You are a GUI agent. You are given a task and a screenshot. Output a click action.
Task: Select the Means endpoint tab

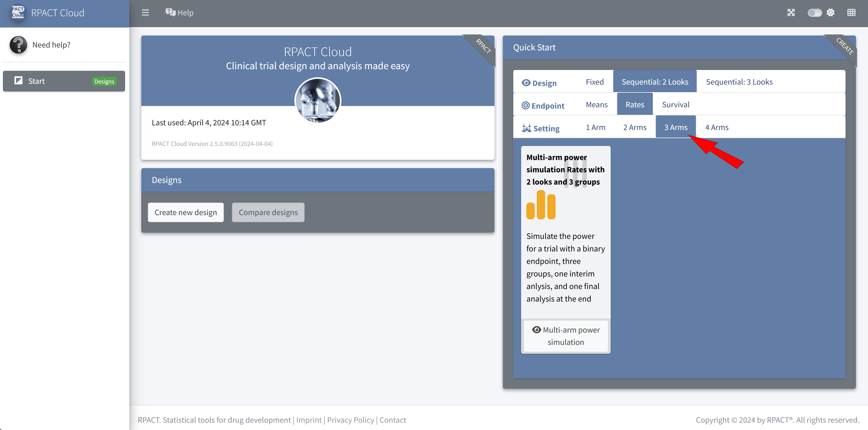(596, 105)
